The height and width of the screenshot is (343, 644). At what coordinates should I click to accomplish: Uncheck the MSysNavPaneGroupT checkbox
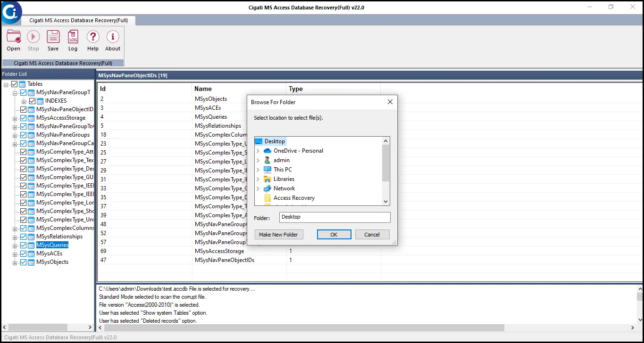point(23,92)
